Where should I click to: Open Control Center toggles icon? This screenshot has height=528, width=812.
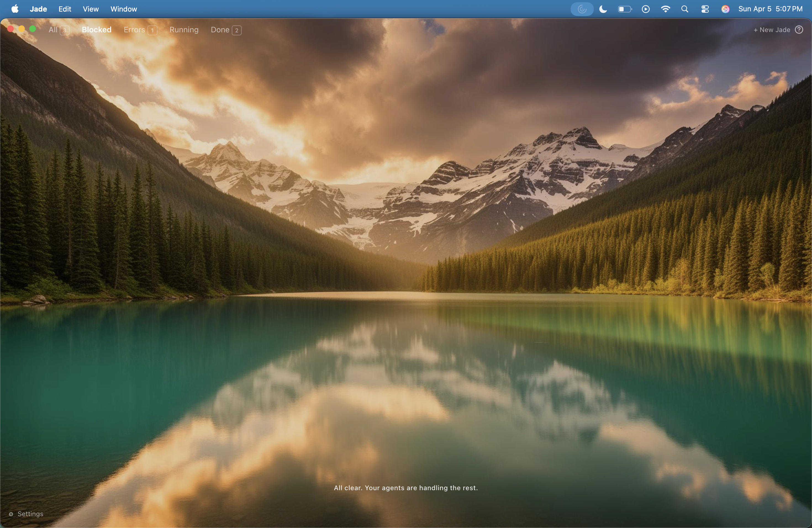coord(705,9)
